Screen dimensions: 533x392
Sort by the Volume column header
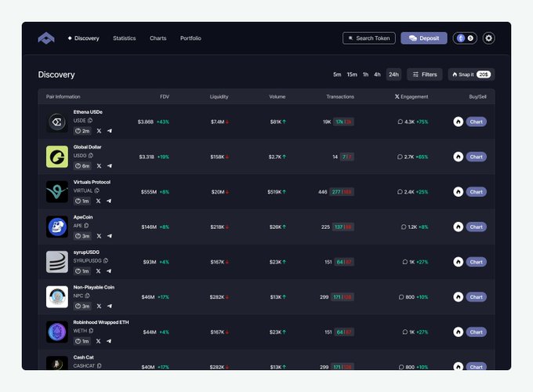click(277, 96)
